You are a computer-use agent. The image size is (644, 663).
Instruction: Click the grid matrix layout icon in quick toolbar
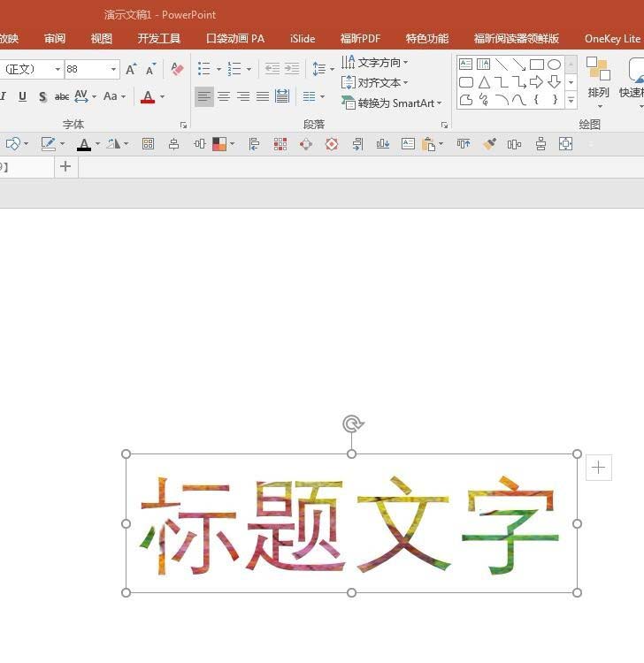click(x=280, y=144)
